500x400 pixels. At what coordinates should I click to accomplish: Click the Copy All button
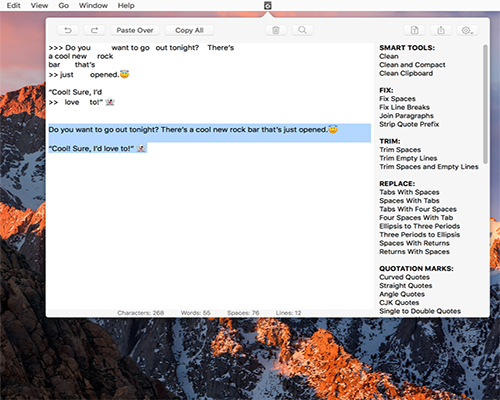pos(189,30)
